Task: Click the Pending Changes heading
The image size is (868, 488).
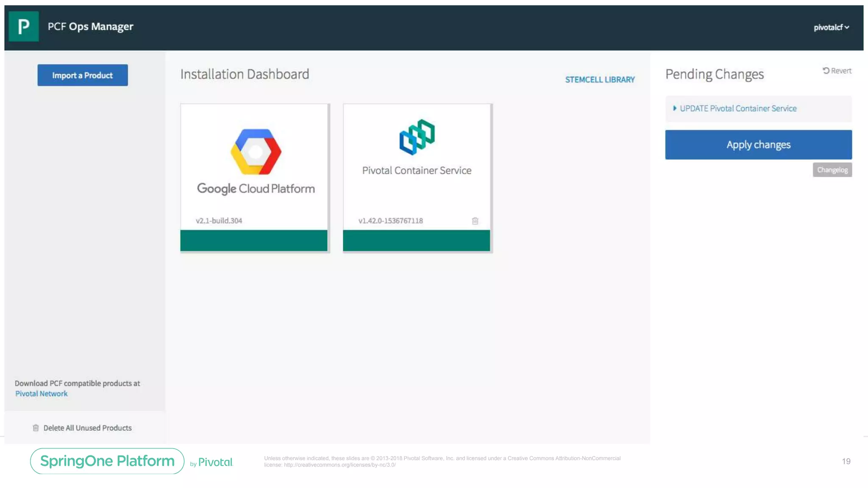Action: pos(715,75)
